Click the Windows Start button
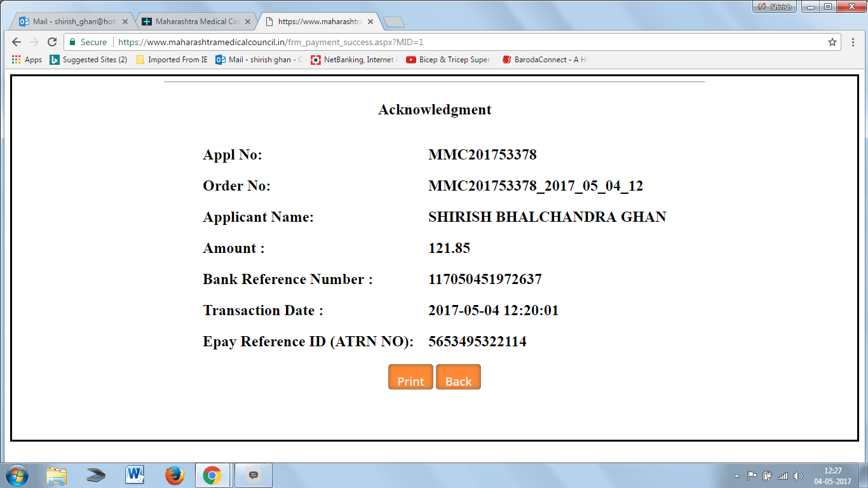The height and width of the screenshot is (488, 868). tap(17, 475)
